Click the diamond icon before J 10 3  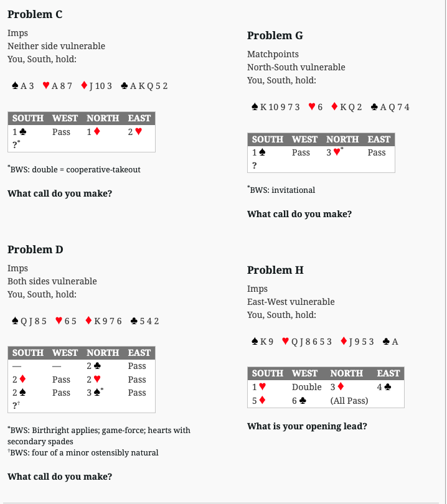click(x=84, y=85)
